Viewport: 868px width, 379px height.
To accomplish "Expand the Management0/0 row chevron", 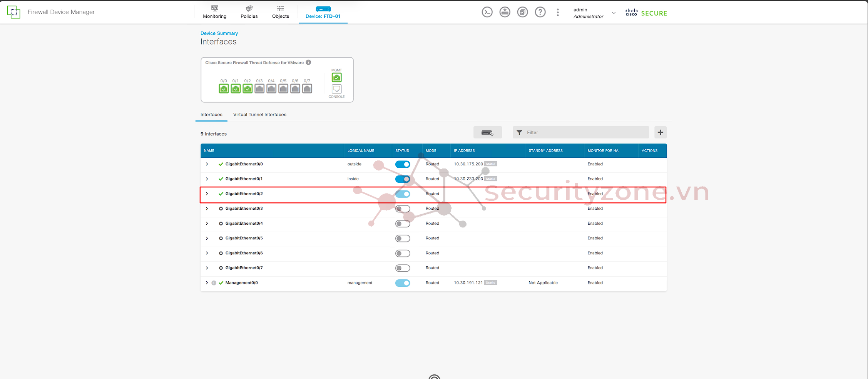I will coord(207,283).
